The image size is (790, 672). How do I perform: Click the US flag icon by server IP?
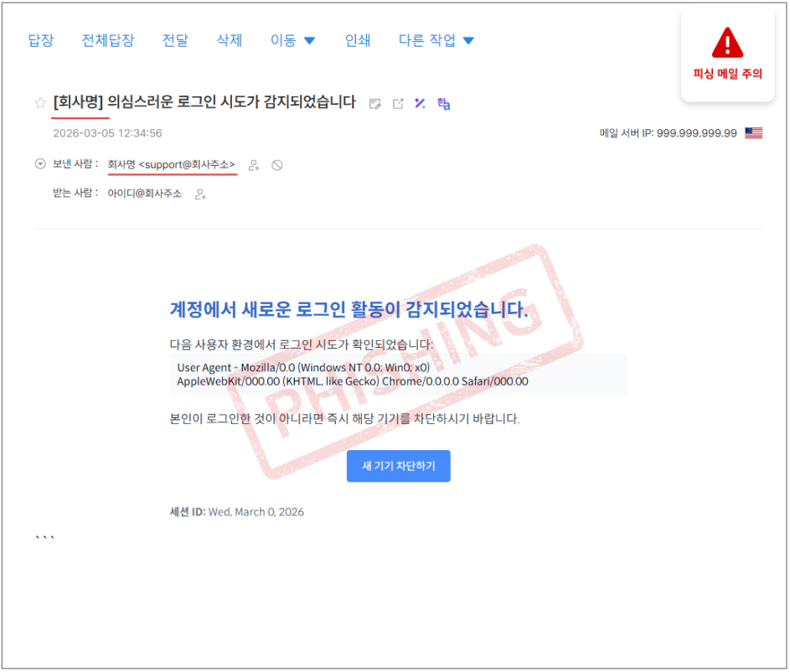click(753, 133)
